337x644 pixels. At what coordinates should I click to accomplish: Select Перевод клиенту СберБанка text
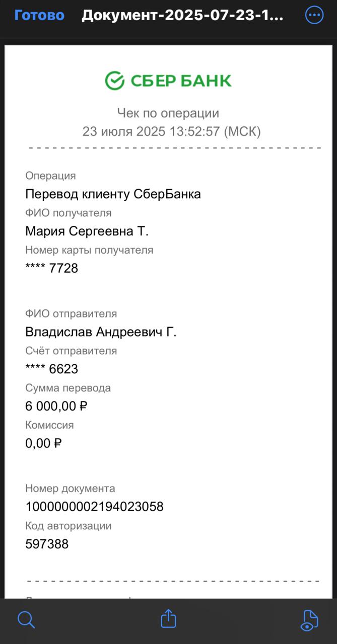(113, 194)
